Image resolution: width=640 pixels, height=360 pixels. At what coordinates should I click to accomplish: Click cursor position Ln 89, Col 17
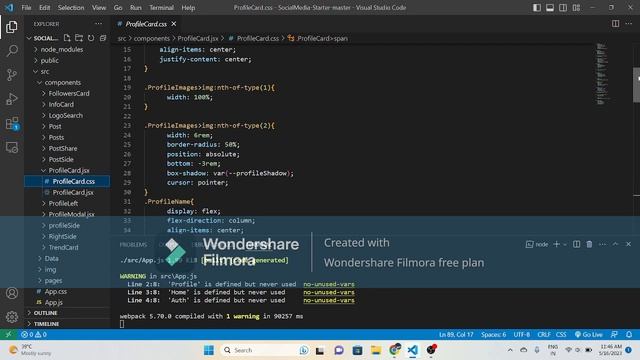coord(456,334)
